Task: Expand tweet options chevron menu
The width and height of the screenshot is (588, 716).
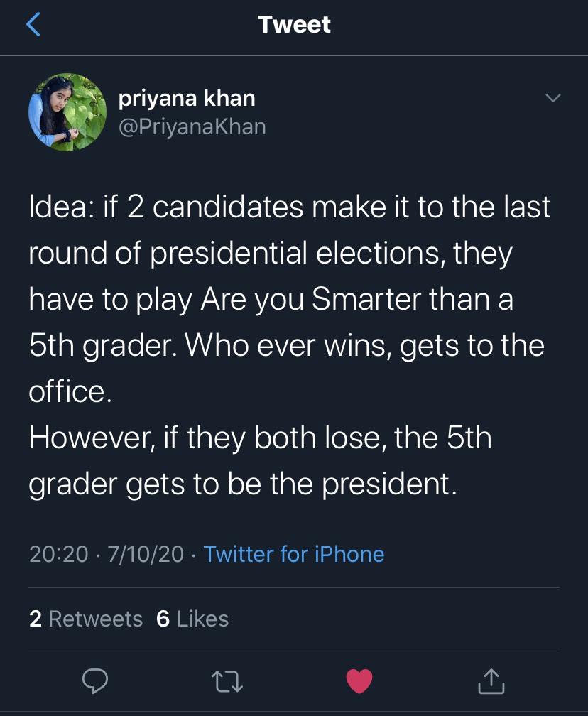Action: tap(552, 98)
